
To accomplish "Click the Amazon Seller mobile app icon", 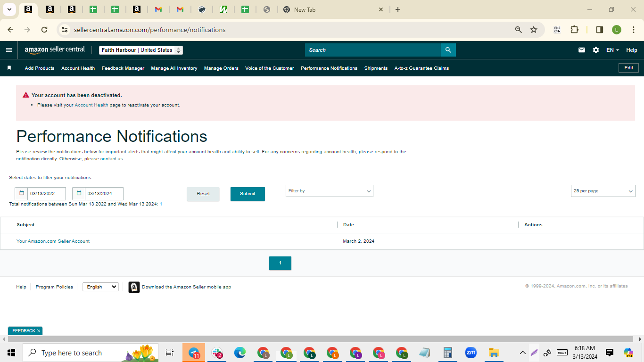I will click(134, 287).
